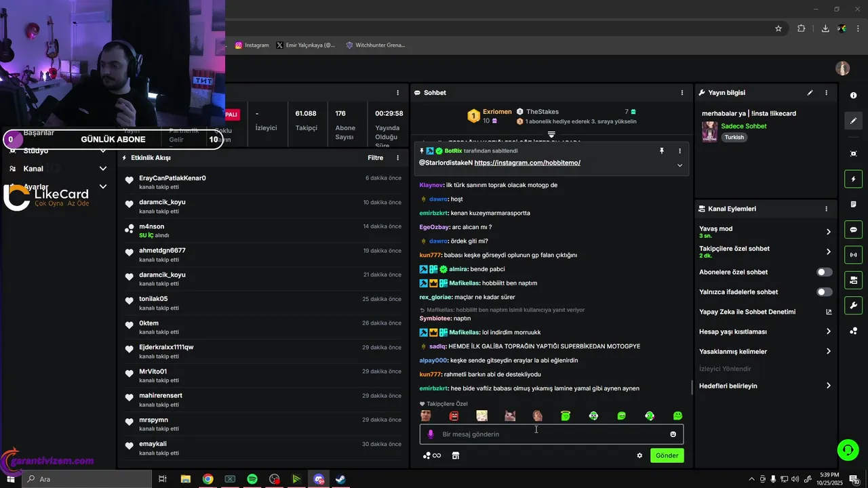Click the info icon in the right sidebar
Viewport: 868px width, 488px height.
854,96
